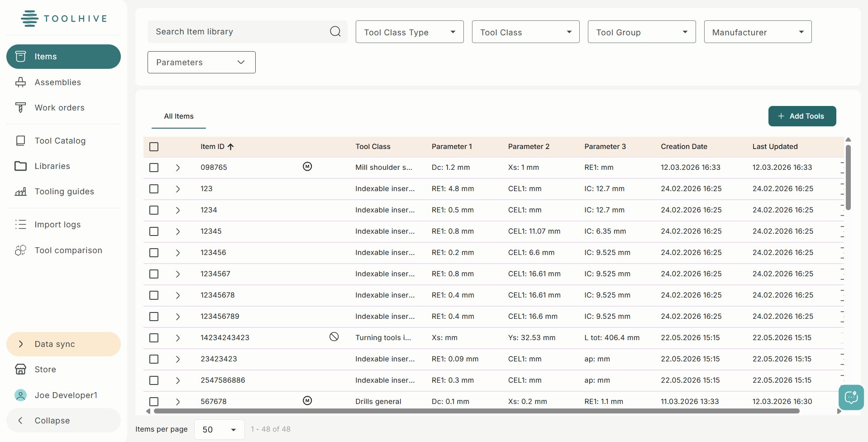Open Import logs link

(x=63, y=225)
